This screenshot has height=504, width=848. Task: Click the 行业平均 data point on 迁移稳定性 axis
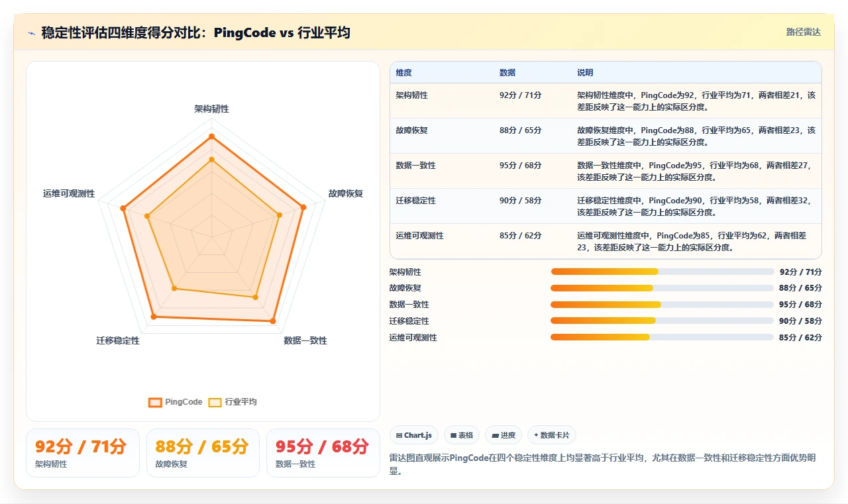point(174,288)
